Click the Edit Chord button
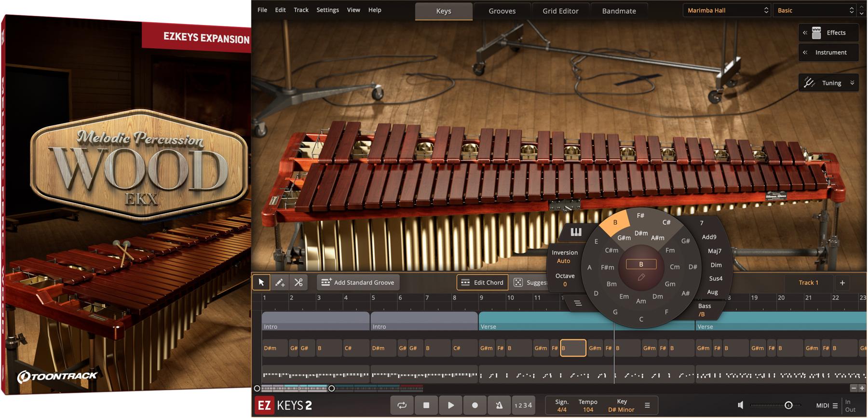 click(482, 283)
